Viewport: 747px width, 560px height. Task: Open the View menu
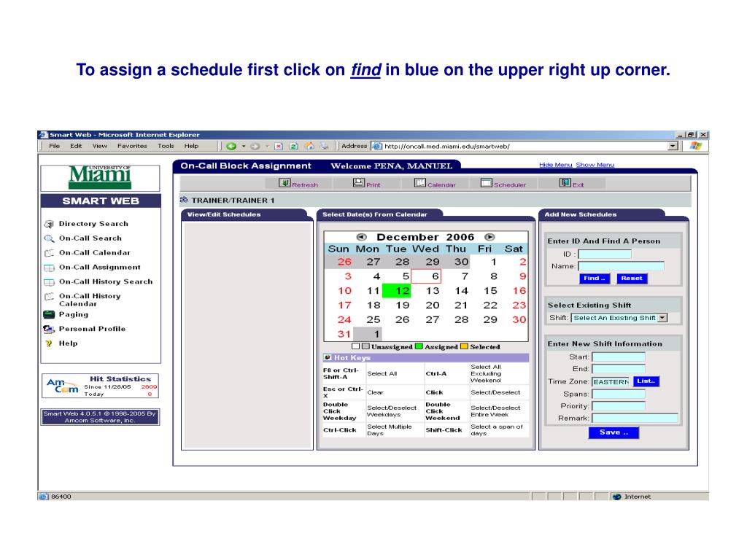(x=99, y=146)
